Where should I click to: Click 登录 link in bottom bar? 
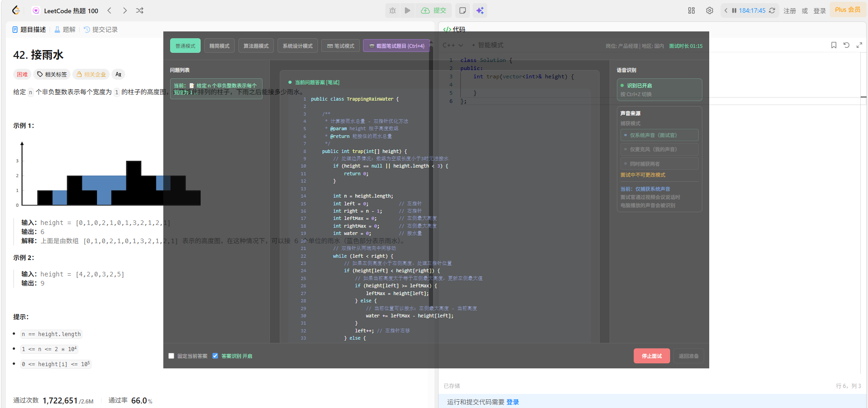coord(513,402)
